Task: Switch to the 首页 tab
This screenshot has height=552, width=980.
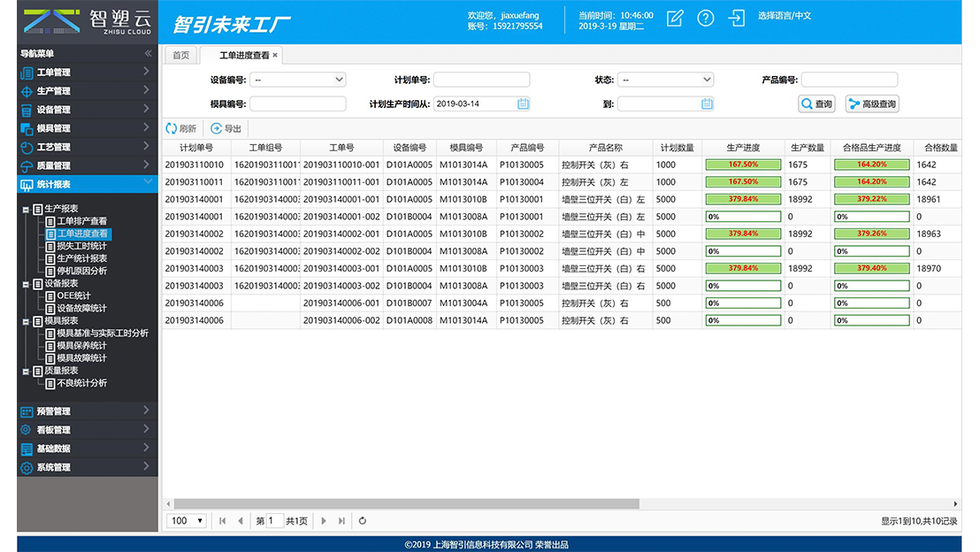Action: tap(180, 56)
